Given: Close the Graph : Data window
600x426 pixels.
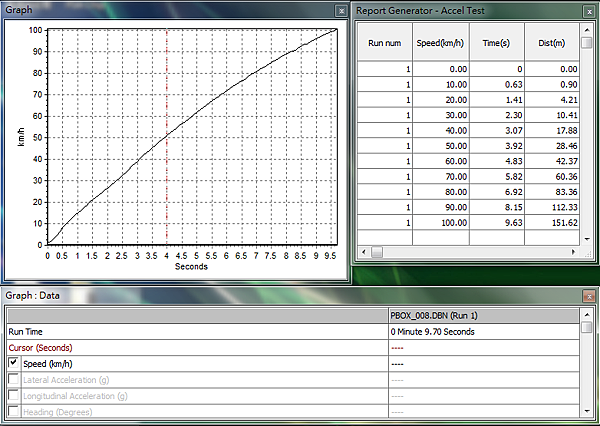Looking at the screenshot, I should [x=589, y=296].
